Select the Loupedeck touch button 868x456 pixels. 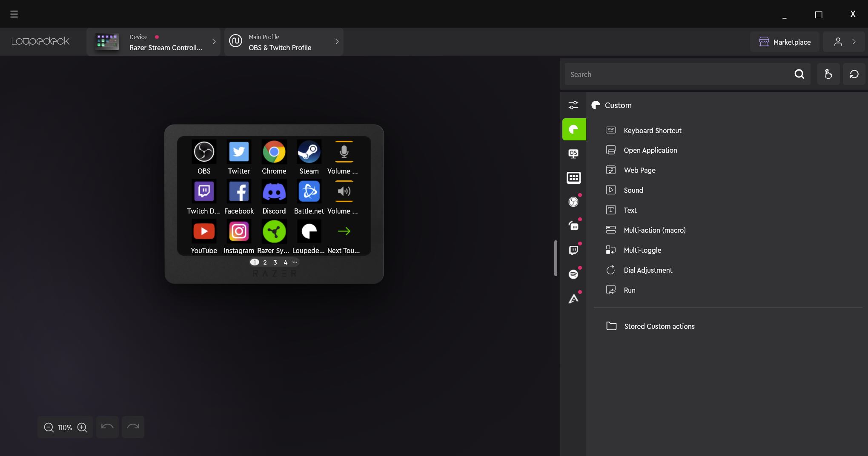click(309, 231)
